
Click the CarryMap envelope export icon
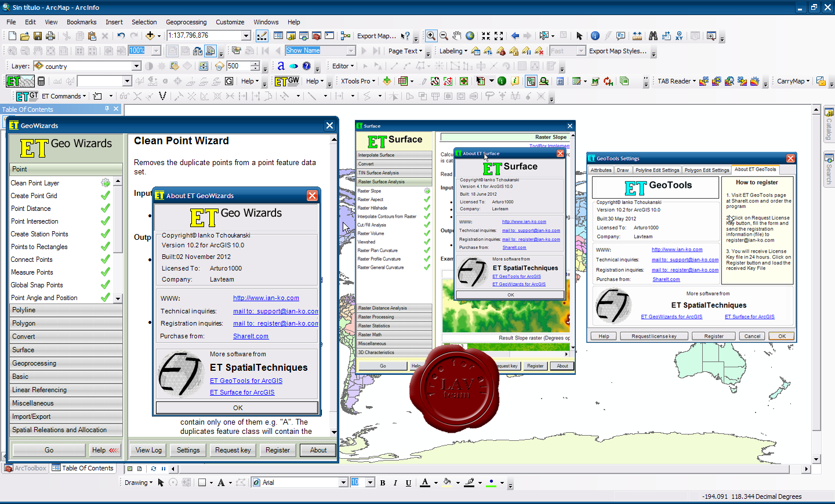point(821,81)
